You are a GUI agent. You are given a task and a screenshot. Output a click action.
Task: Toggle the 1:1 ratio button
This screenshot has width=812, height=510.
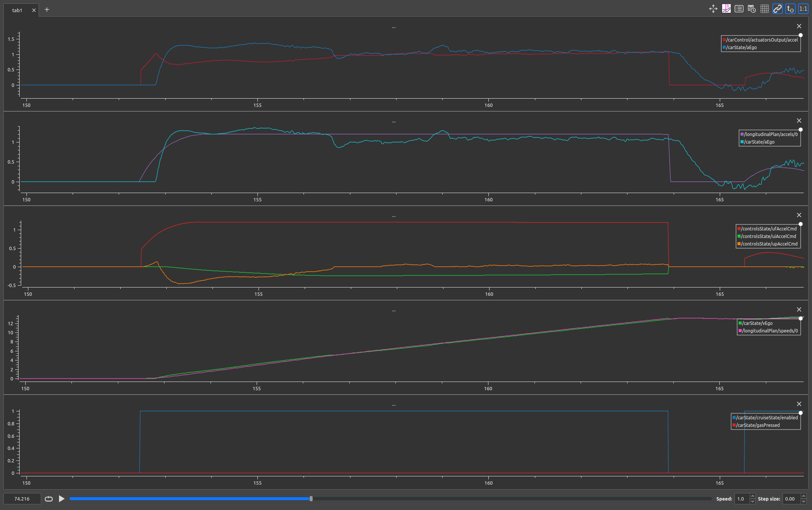click(x=803, y=9)
